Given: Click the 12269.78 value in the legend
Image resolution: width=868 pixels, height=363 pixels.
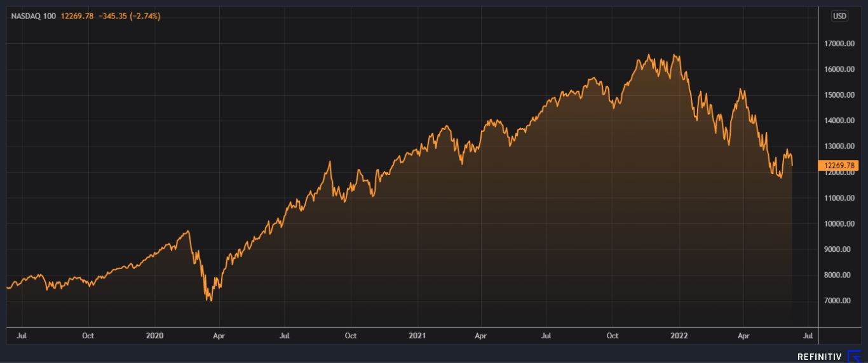Looking at the screenshot, I should point(76,16).
